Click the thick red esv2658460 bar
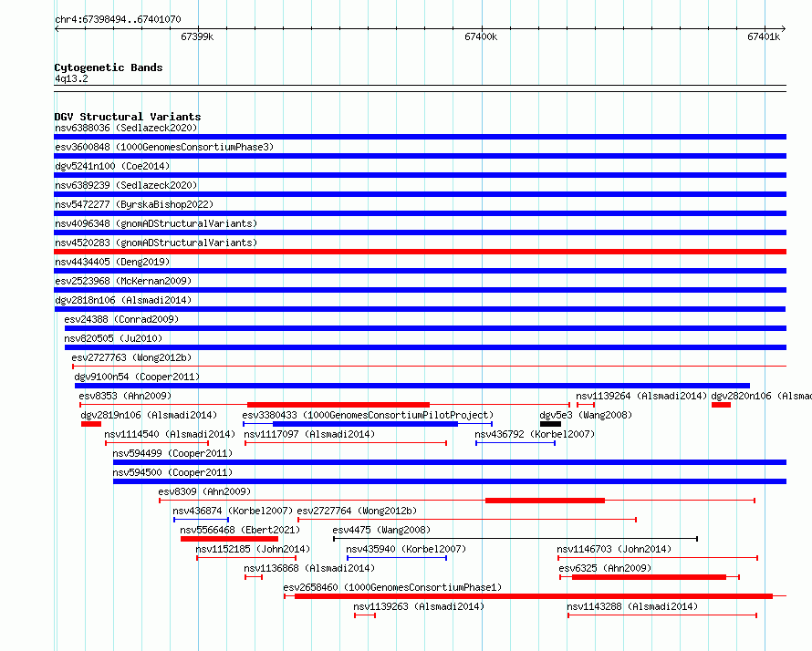This screenshot has height=651, width=812. coord(534,596)
